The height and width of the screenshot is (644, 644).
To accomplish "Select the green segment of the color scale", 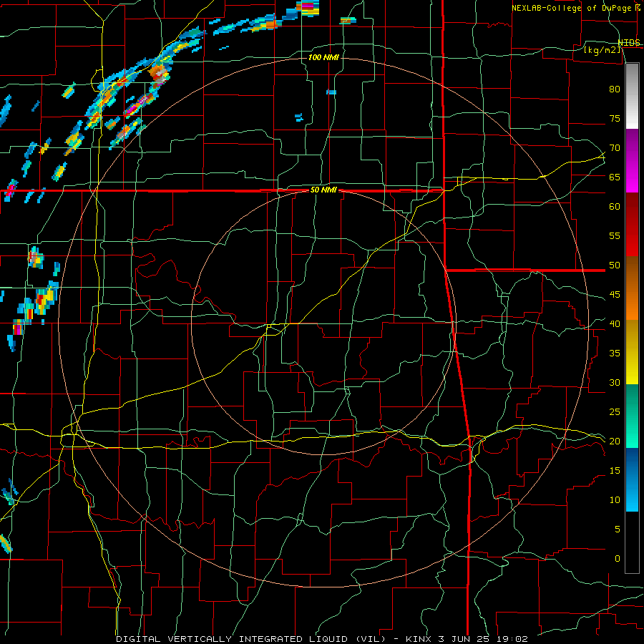I will (632, 416).
